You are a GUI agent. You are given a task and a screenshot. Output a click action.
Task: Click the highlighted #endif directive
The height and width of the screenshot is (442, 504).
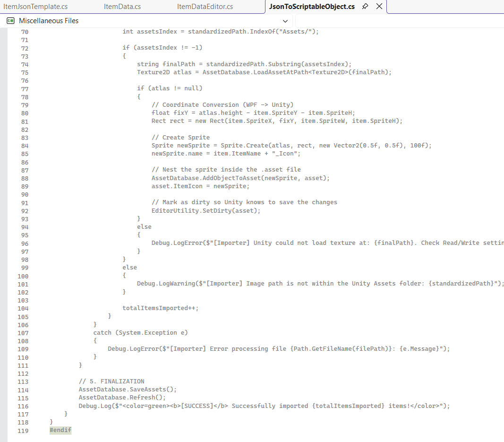(x=60, y=430)
